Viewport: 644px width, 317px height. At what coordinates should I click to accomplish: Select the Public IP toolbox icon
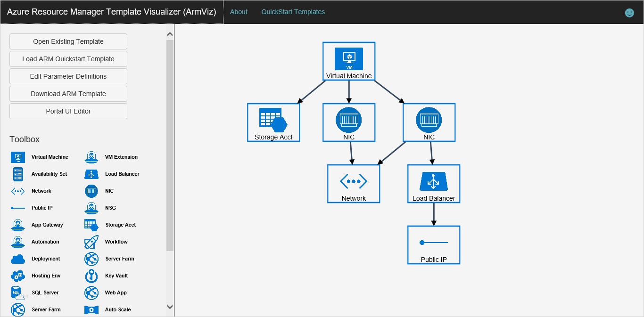click(18, 208)
